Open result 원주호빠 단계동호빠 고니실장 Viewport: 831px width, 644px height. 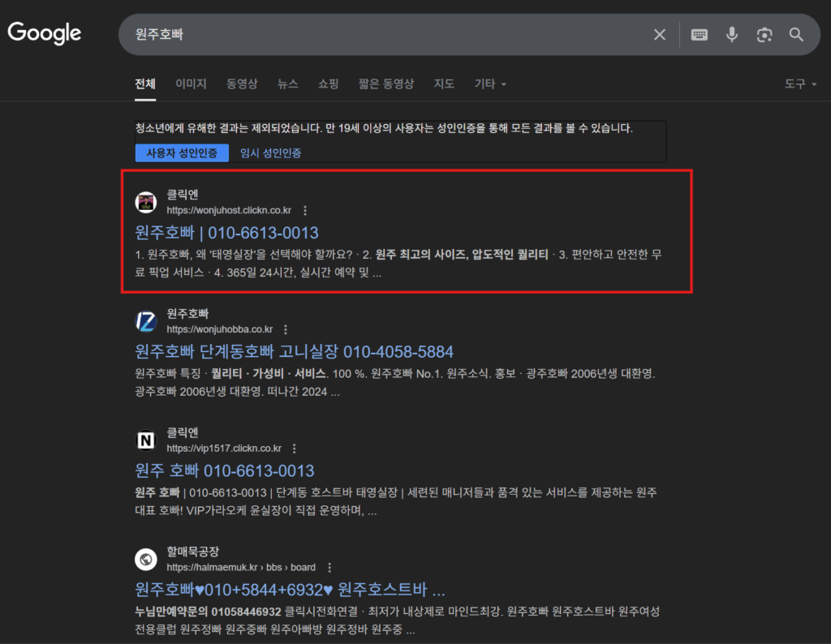click(294, 352)
